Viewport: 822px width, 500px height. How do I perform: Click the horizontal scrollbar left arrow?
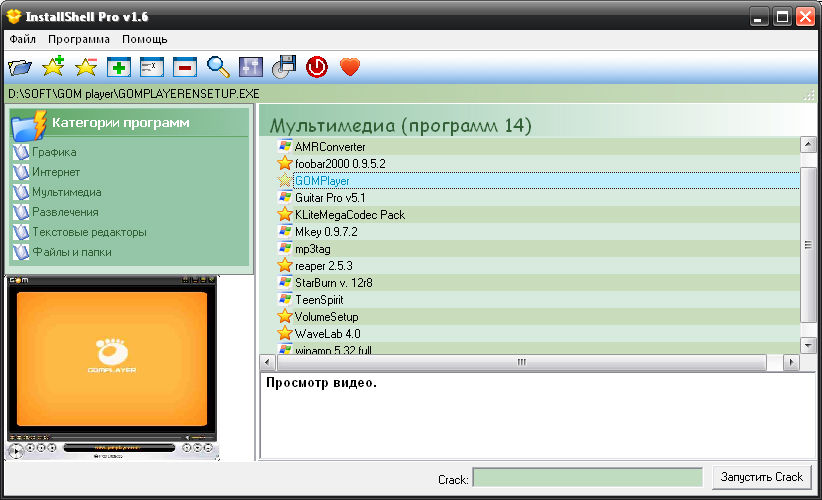267,362
